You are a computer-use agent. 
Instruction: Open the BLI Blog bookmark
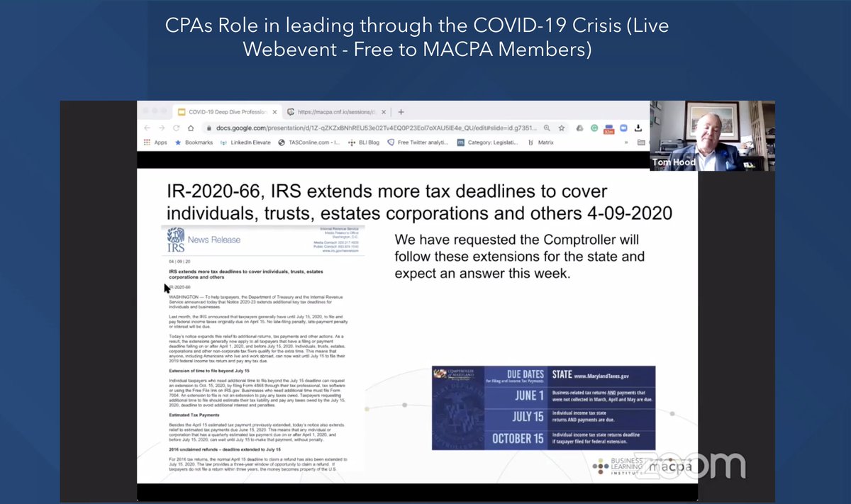pos(364,142)
